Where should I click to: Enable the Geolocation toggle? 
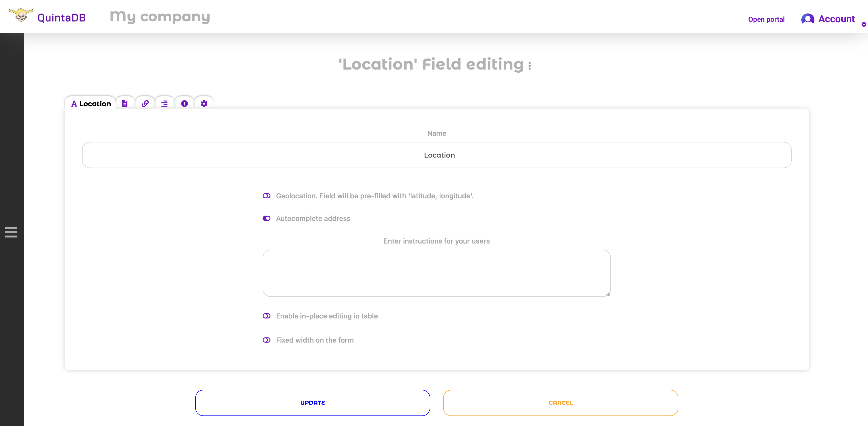(267, 196)
